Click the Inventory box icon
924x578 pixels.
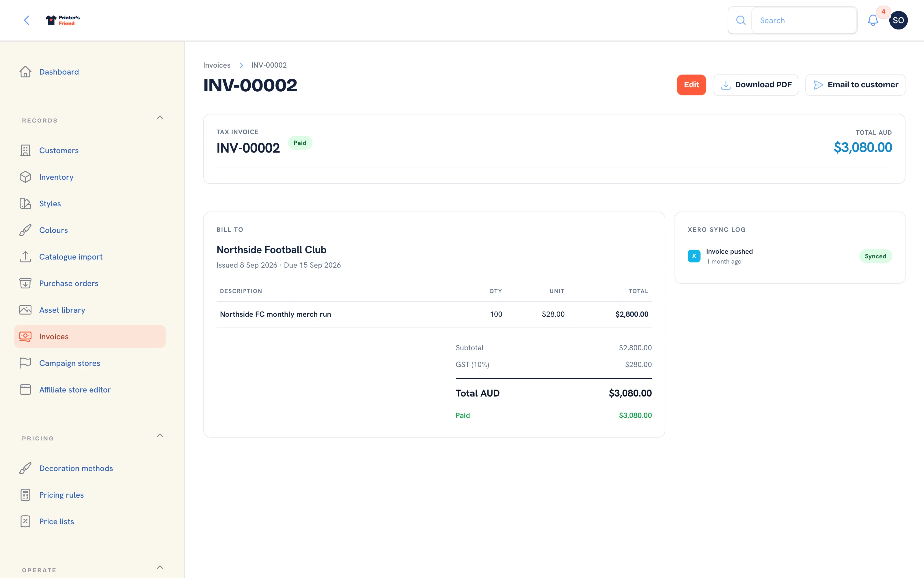pos(25,177)
